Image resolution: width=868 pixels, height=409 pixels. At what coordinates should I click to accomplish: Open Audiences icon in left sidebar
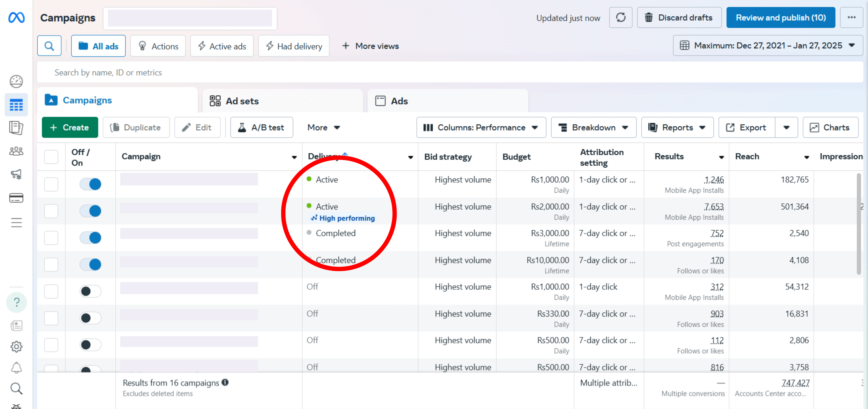click(16, 151)
